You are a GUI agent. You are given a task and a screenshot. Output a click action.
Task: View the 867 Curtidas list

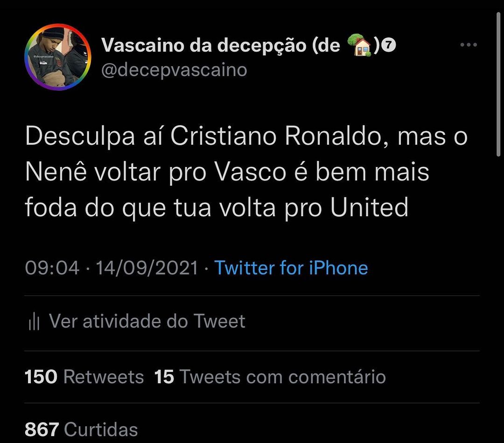81,429
